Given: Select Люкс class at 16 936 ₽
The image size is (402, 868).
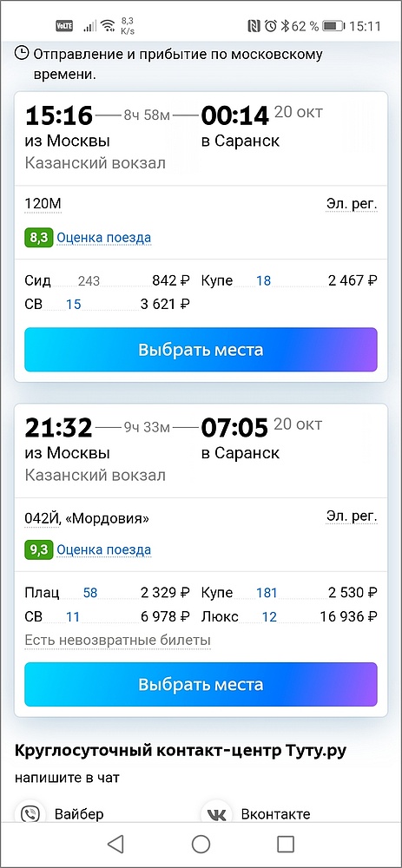Looking at the screenshot, I should pyautogui.click(x=289, y=616).
